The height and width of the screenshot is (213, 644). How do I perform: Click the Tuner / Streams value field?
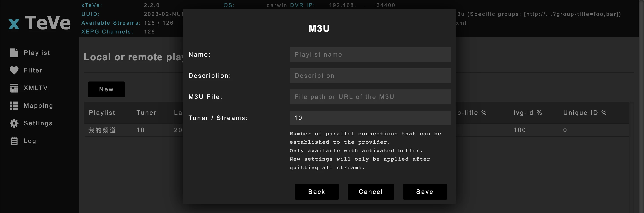370,118
